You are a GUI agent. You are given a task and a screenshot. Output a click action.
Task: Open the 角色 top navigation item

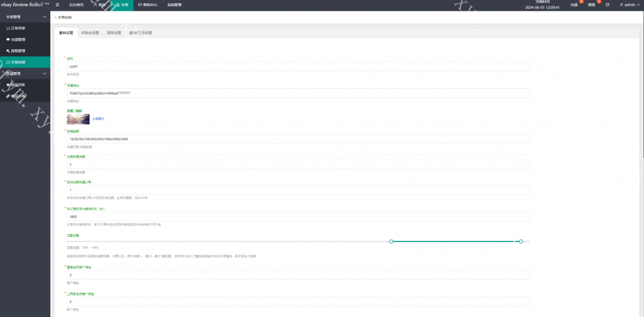coord(99,5)
